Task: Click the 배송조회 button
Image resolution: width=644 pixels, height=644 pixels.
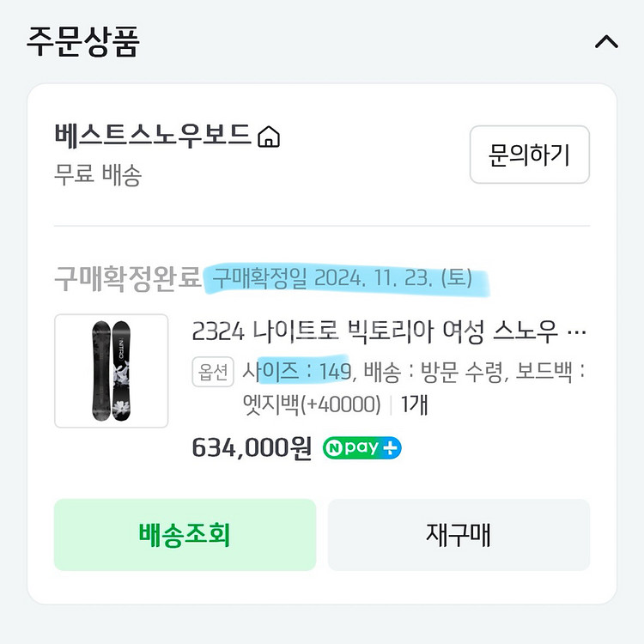Action: pos(185,535)
